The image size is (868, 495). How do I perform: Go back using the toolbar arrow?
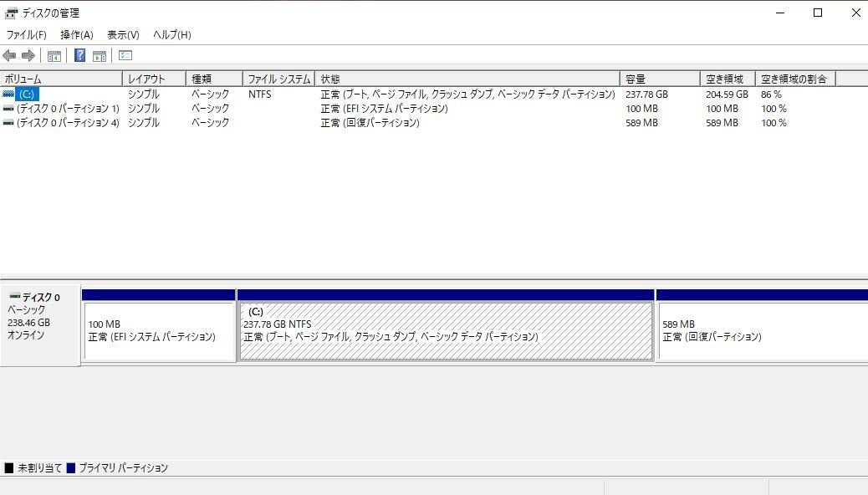tap(9, 55)
